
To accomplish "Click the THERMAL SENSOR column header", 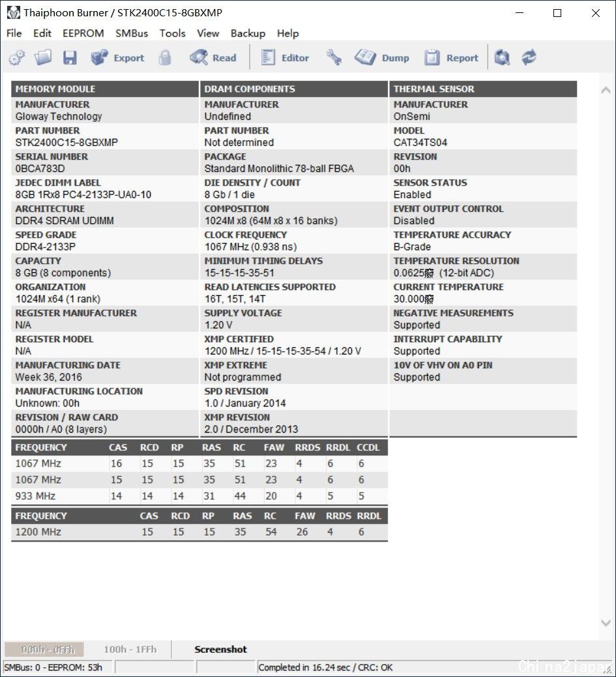I will point(483,89).
